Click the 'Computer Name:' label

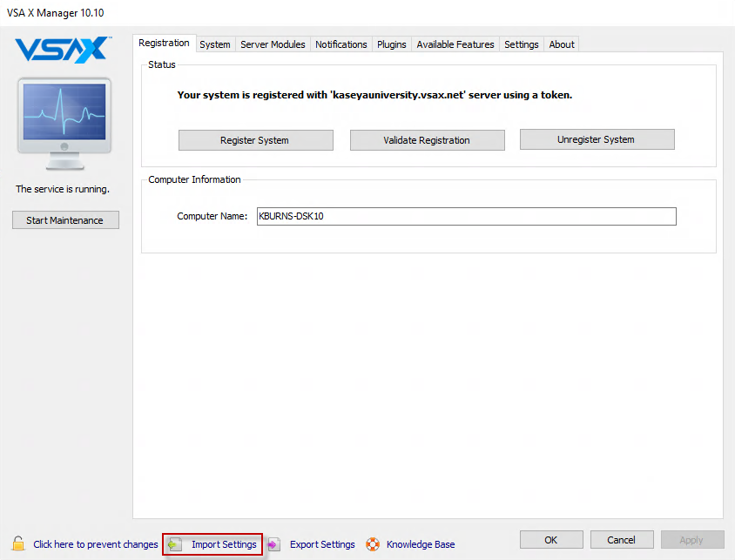[x=212, y=216]
